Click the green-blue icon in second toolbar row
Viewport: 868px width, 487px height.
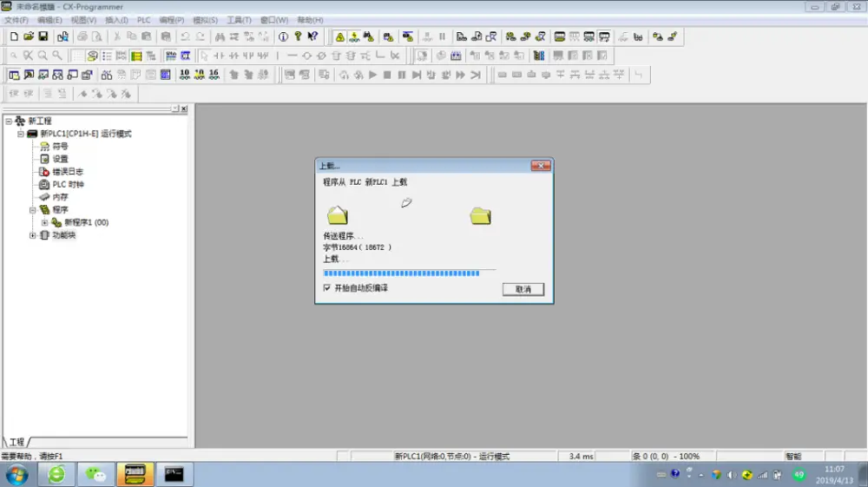539,56
